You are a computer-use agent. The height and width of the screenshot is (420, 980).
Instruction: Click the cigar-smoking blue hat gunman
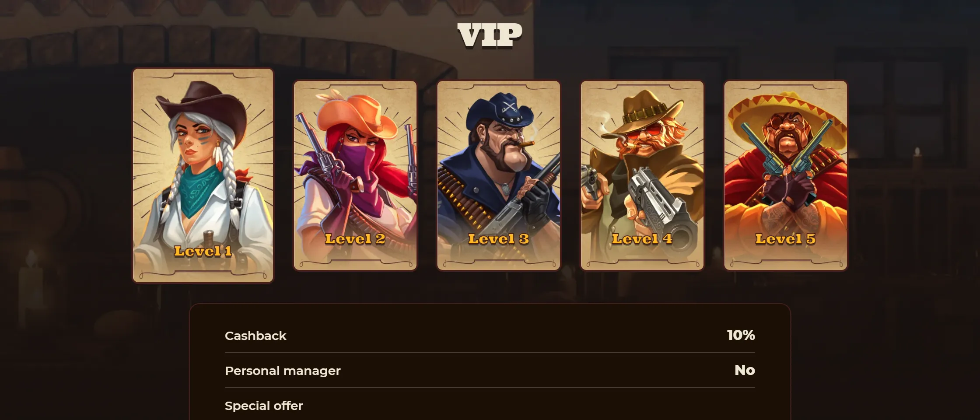tap(499, 162)
